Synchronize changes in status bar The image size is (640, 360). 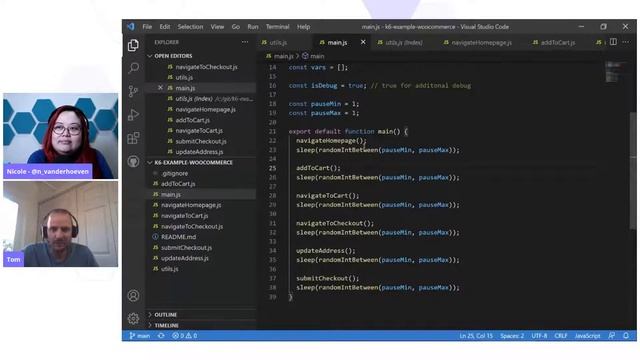coord(161,336)
